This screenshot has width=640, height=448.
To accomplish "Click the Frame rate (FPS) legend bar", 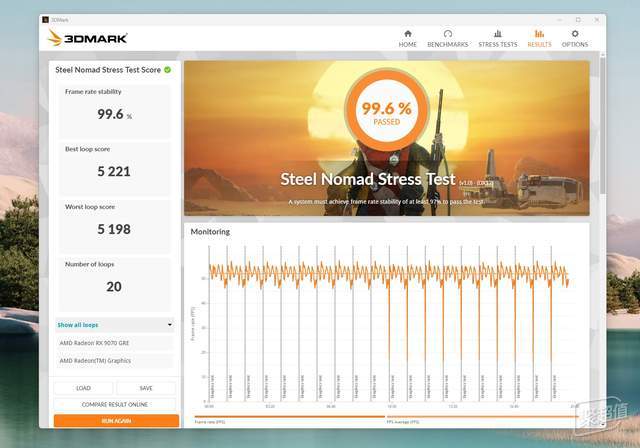I will click(x=290, y=417).
